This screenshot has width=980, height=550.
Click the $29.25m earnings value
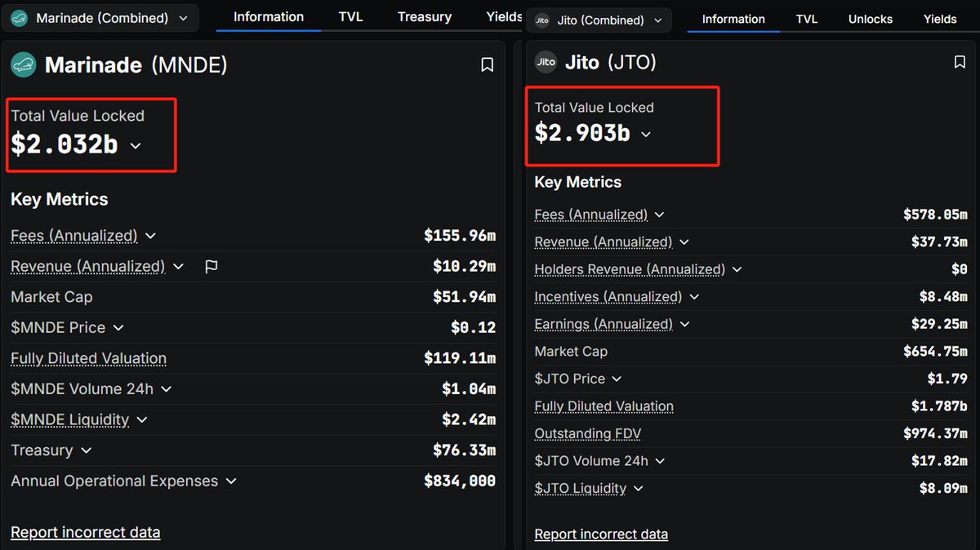tap(939, 324)
